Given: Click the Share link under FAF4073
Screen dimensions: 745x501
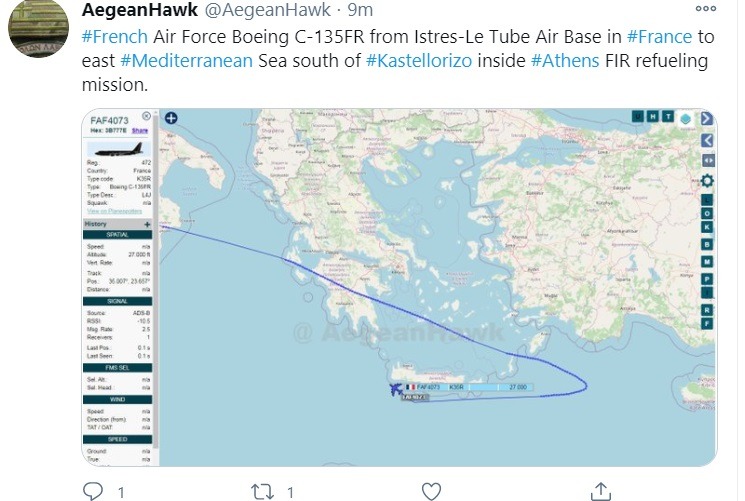Looking at the screenshot, I should [x=140, y=131].
